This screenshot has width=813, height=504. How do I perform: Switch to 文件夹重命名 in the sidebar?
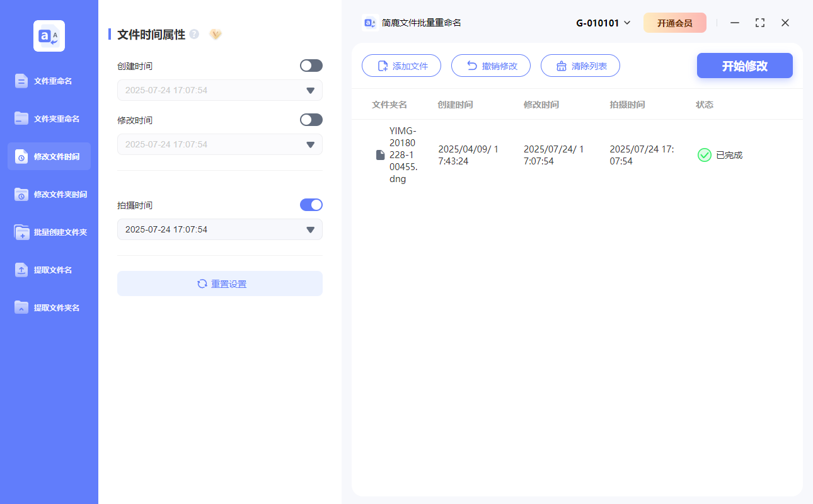49,118
